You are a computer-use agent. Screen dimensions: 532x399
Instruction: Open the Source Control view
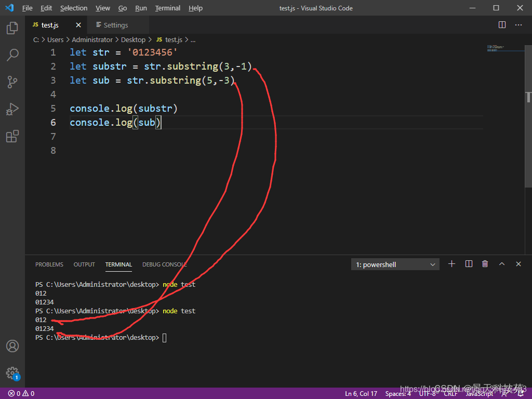[x=12, y=82]
